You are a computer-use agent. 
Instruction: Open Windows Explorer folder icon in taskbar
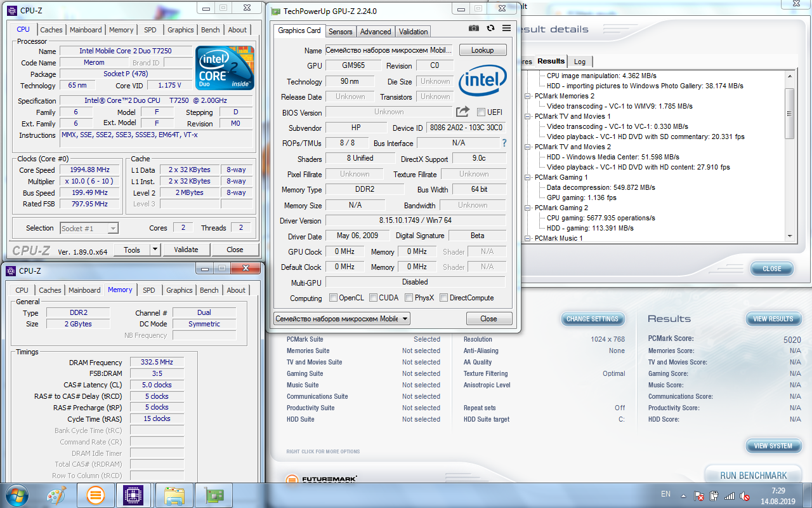[174, 495]
